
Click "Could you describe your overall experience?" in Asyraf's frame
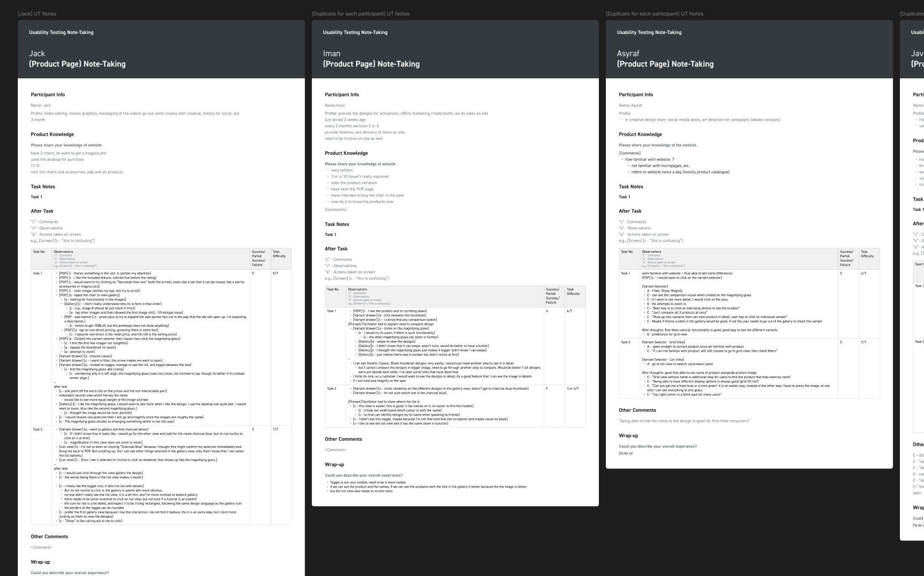click(657, 447)
